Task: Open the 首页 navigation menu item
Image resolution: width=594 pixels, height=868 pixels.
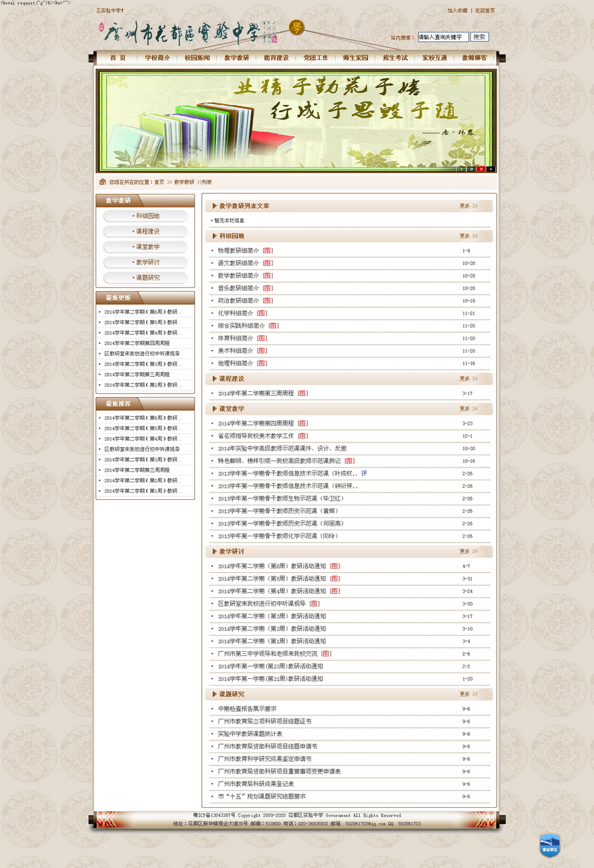Action: (118, 58)
